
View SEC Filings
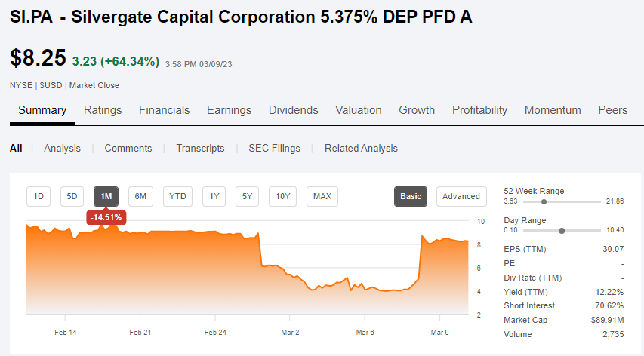(274, 148)
